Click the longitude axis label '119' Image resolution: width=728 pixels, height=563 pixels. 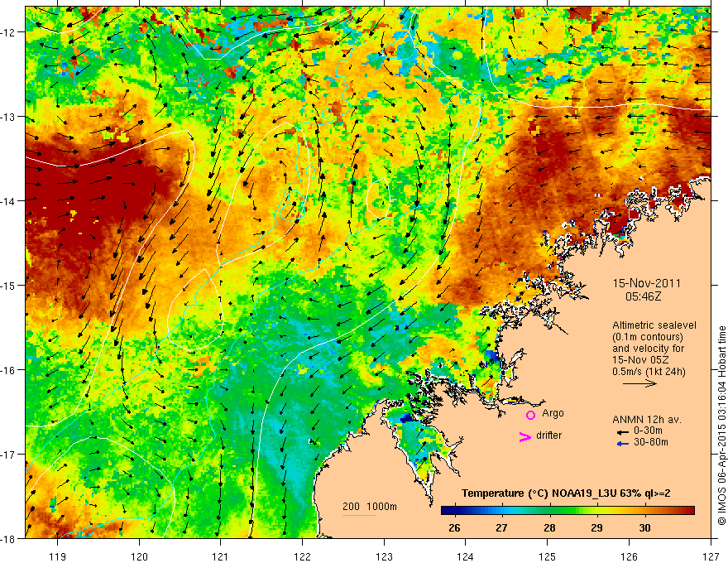click(x=58, y=556)
